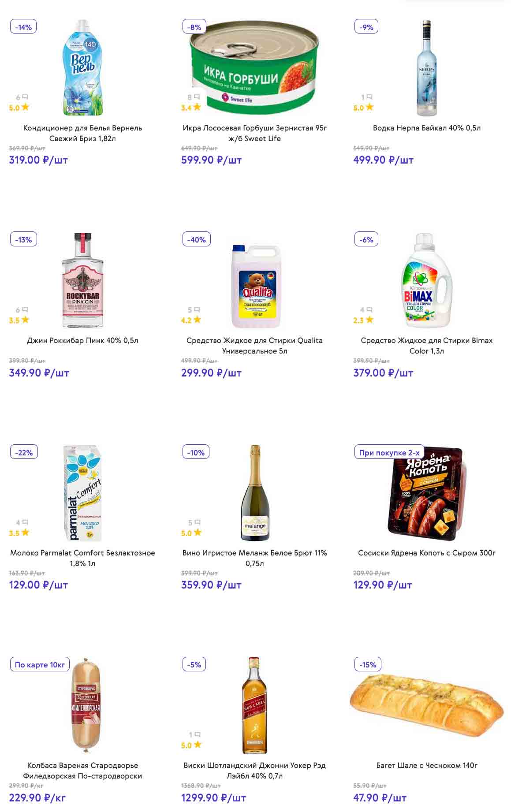Open 'Джин Роккибар Пинк 40% 0,5л' link
Viewport: 511px width, 812px height.
[x=82, y=340]
